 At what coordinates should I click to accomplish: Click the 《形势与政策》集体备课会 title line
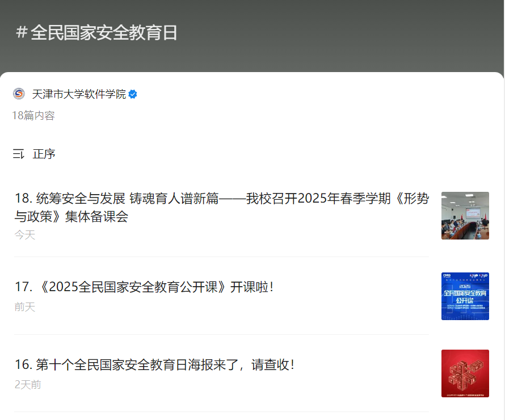coord(71,217)
